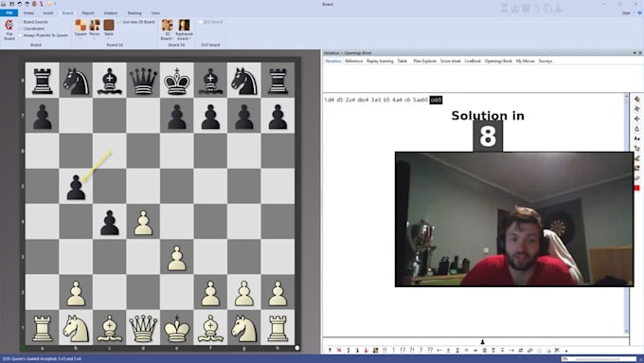This screenshot has width=644, height=363.
Task: Click move 1.d4 in the notation
Action: (329, 100)
